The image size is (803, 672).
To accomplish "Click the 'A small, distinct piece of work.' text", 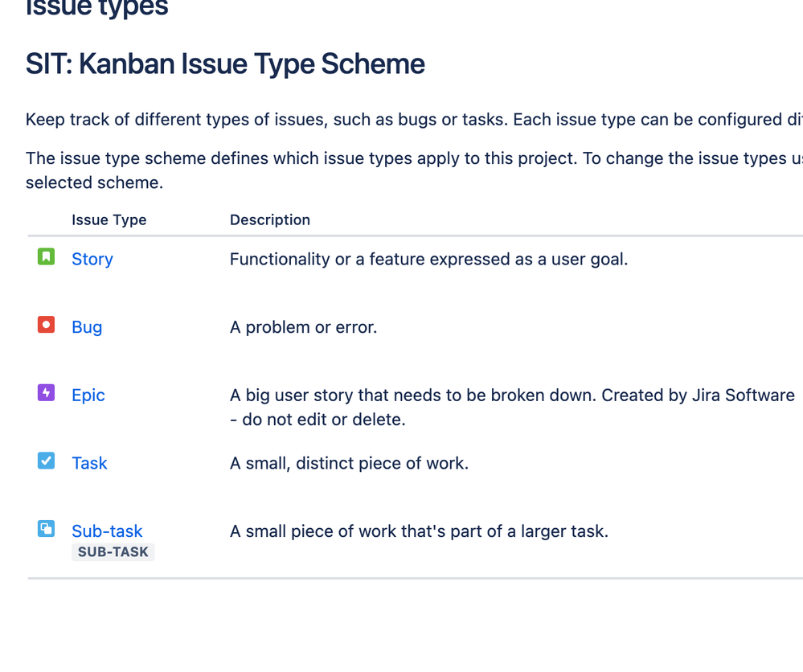I will tap(350, 463).
